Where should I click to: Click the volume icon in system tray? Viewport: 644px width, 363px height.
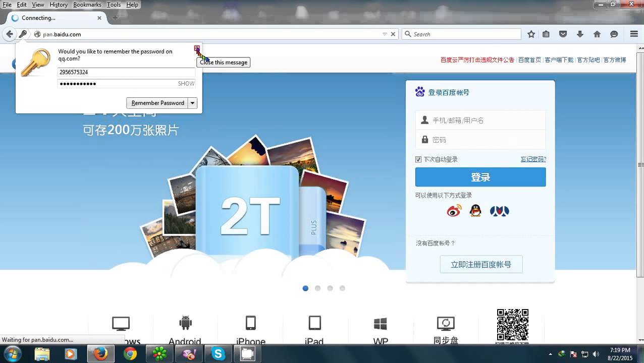coord(596,354)
